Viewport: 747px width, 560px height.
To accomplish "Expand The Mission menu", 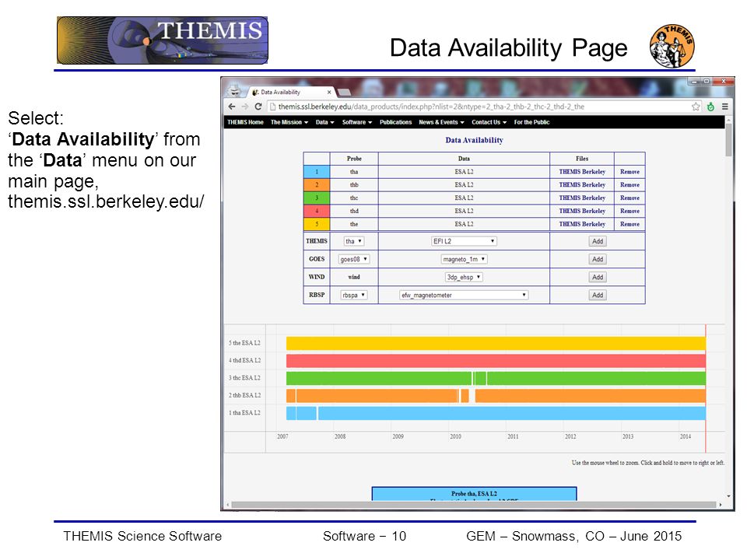I will click(289, 122).
